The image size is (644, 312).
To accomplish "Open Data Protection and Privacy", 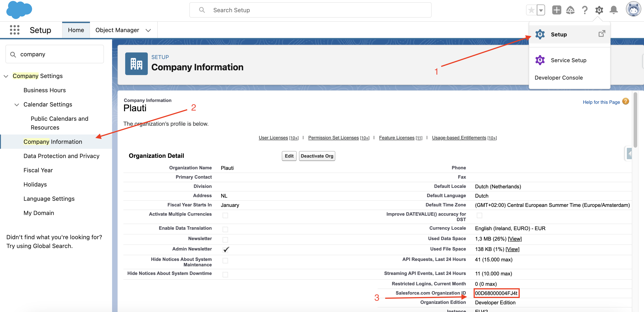I will pyautogui.click(x=61, y=156).
